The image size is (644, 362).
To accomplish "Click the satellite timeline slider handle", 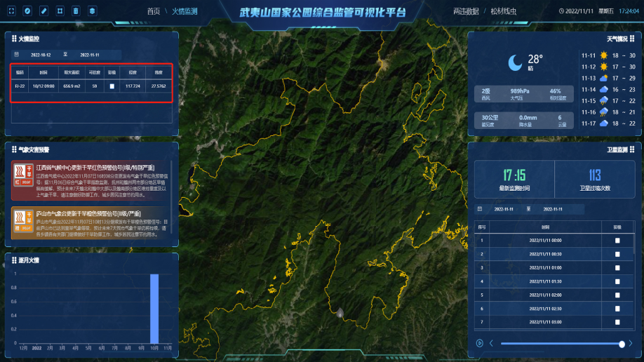I will pyautogui.click(x=622, y=344).
